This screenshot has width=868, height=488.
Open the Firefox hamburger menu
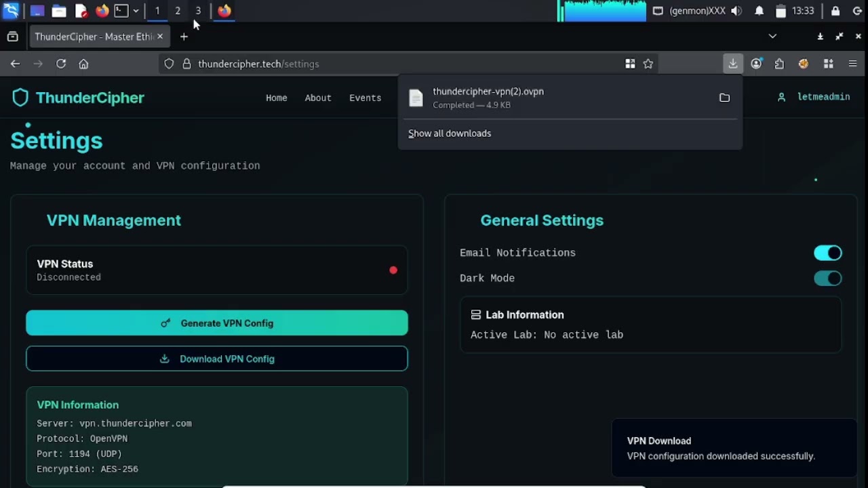[853, 64]
